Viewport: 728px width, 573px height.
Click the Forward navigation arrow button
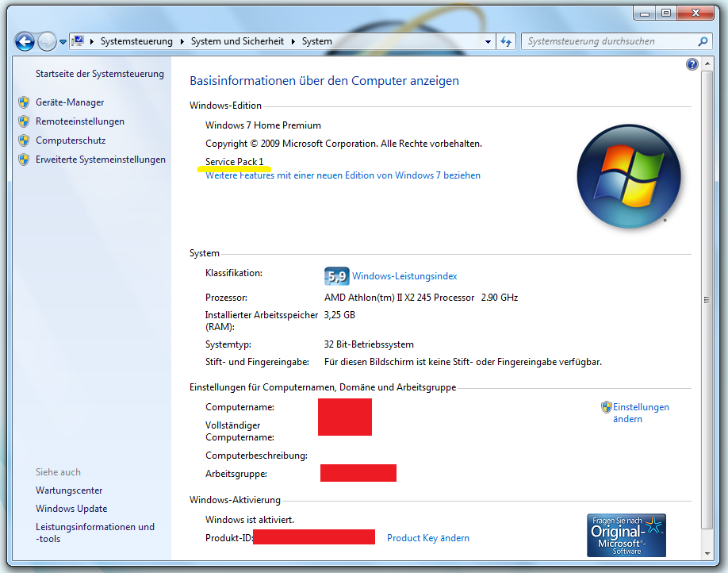click(47, 41)
